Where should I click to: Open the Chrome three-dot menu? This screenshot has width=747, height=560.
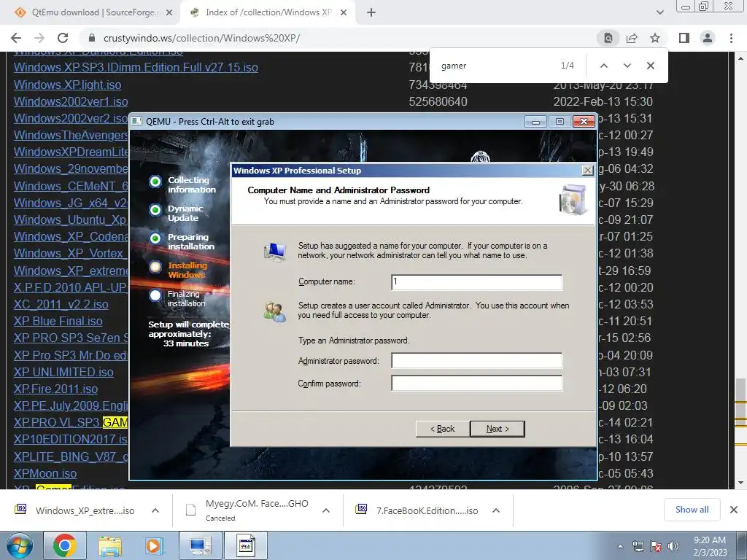(731, 38)
